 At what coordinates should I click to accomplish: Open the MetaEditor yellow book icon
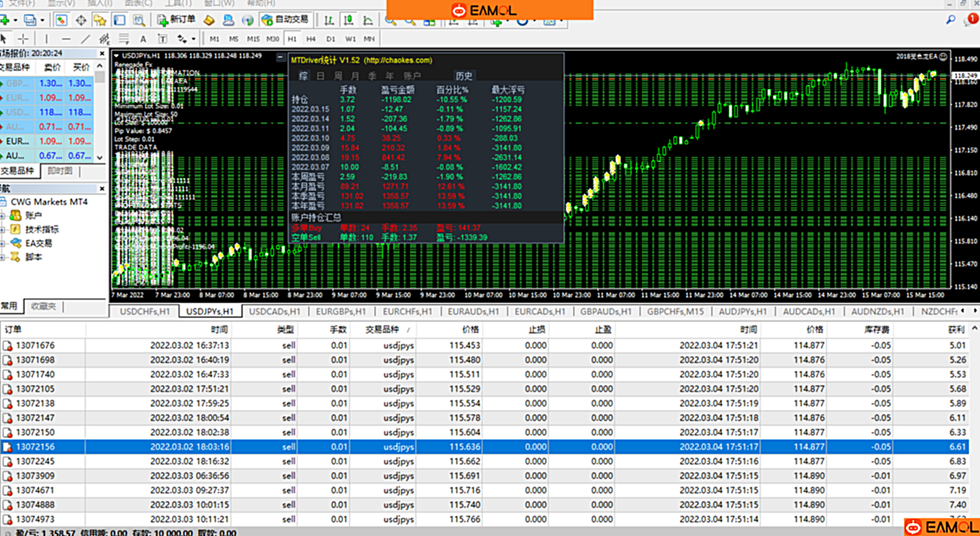[x=210, y=20]
